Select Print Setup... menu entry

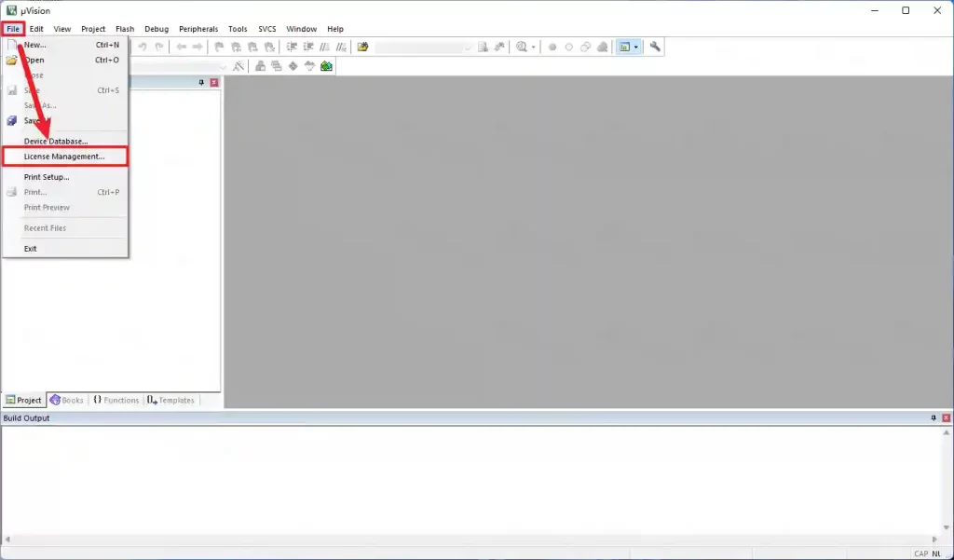(x=65, y=177)
